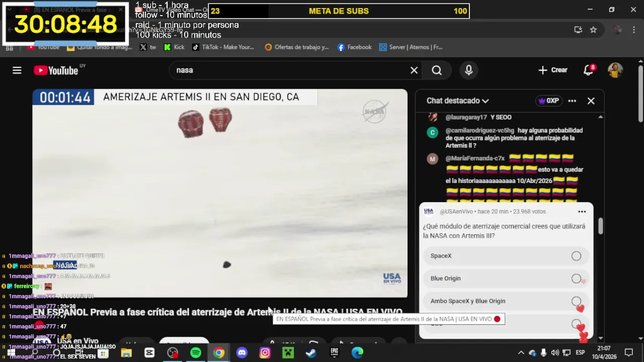Start voice search with microphone
The image size is (644, 362).
[468, 70]
